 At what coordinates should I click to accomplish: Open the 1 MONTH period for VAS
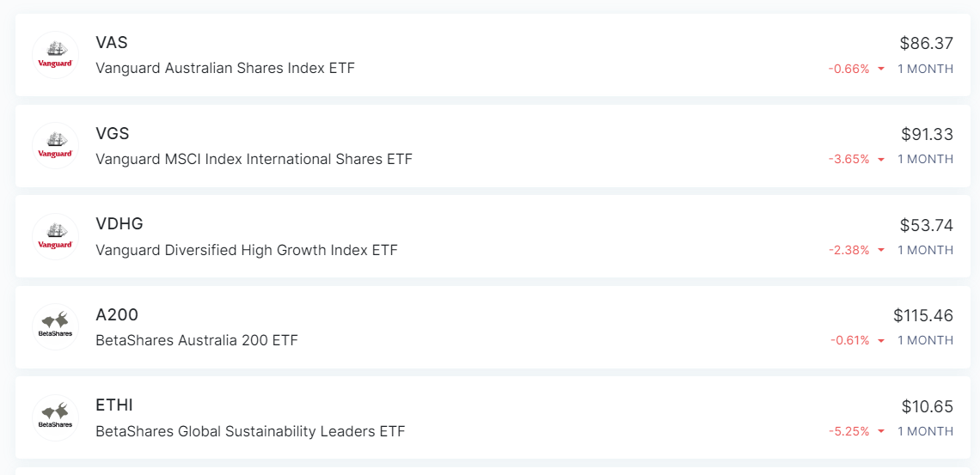point(926,69)
